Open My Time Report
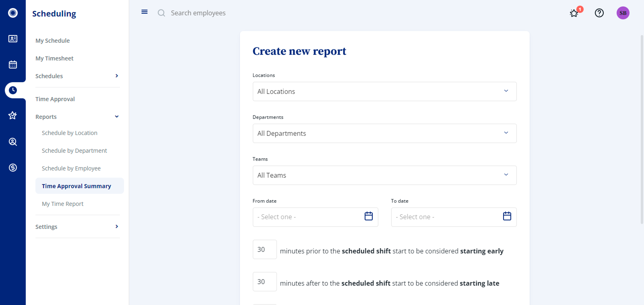The width and height of the screenshot is (644, 305). click(63, 204)
